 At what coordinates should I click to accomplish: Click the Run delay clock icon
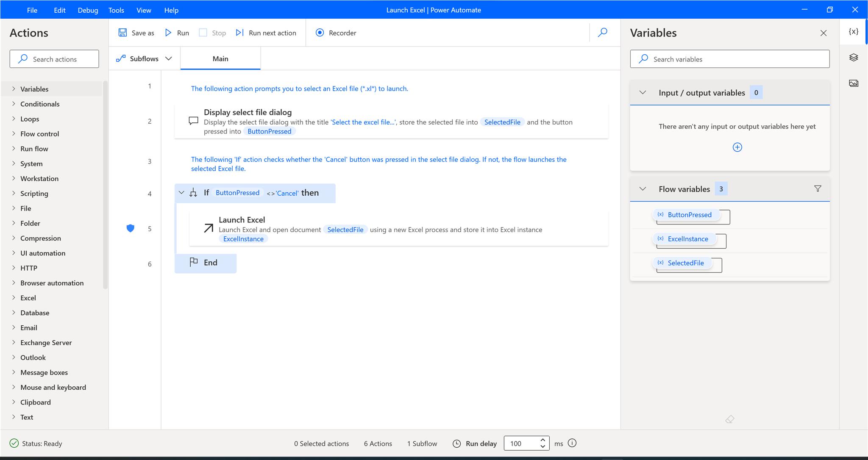(456, 443)
